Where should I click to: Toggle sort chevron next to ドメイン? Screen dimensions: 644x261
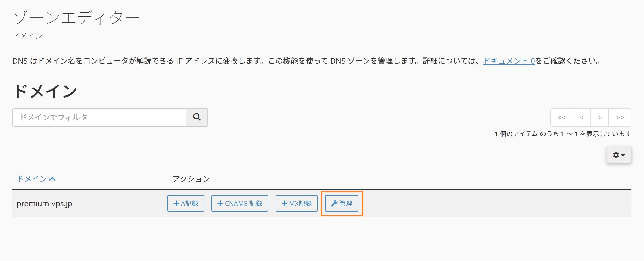pyautogui.click(x=52, y=179)
